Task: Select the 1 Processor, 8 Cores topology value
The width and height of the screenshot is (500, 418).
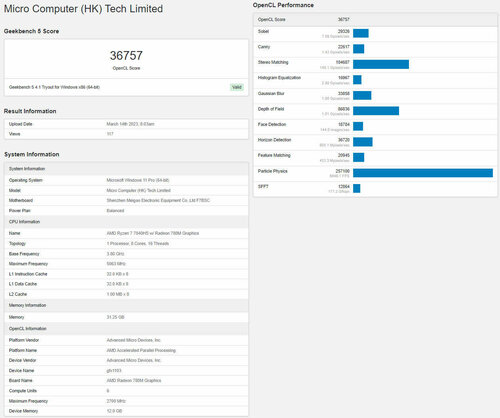Action: coord(138,244)
